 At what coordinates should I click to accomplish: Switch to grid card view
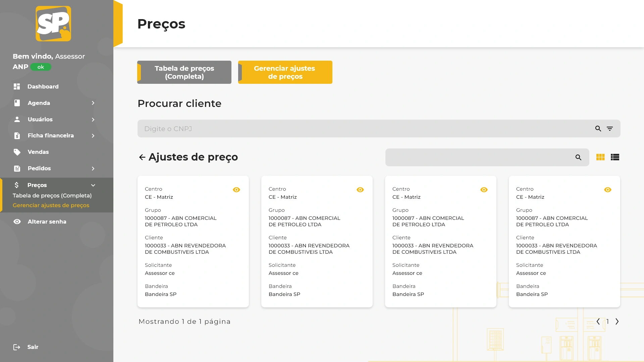coord(600,157)
